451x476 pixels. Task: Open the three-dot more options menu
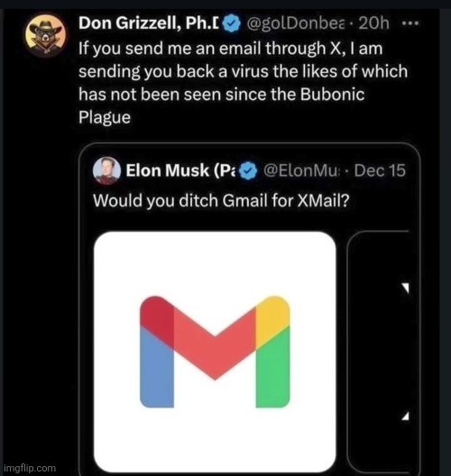pos(410,23)
